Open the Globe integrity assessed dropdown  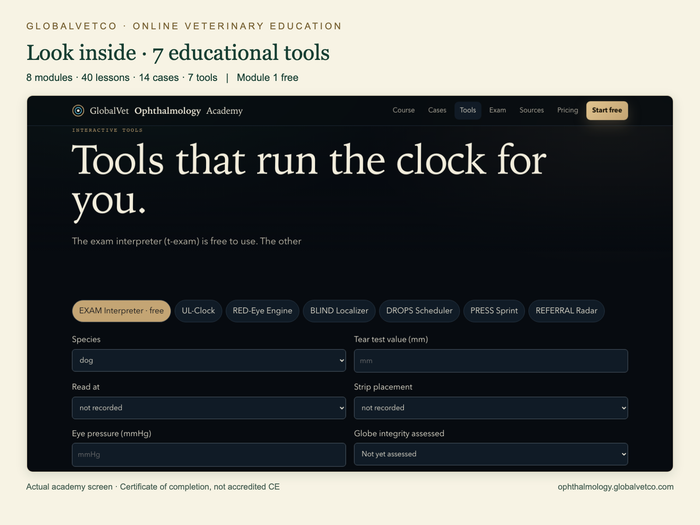[x=491, y=454]
